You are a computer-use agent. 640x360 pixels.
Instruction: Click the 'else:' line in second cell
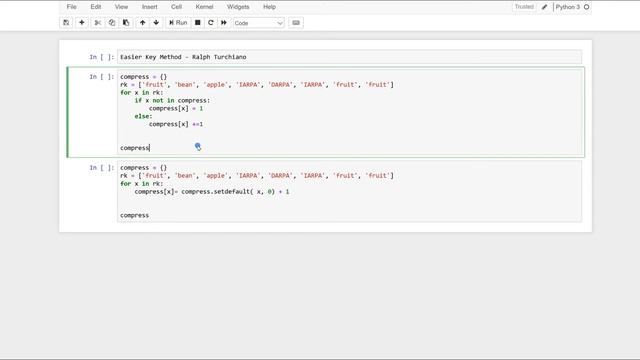pos(143,116)
